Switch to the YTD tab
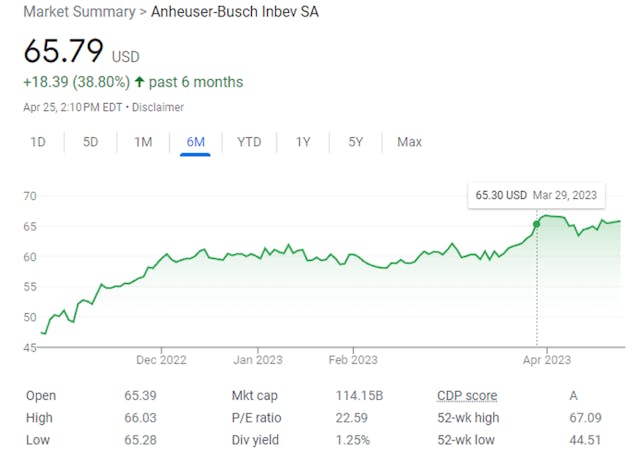Screen dimensions: 640x463 [249, 142]
